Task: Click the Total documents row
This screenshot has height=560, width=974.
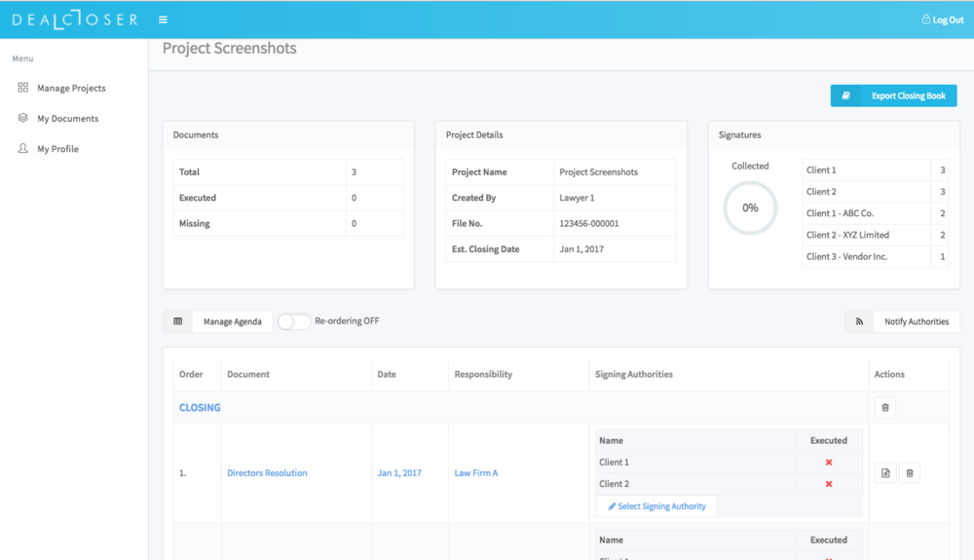Action: (x=288, y=172)
